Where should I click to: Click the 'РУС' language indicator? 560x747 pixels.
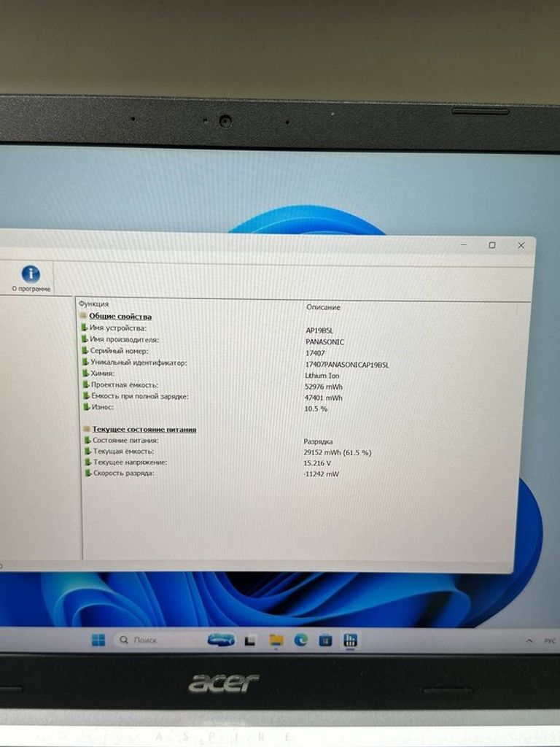[x=550, y=641]
